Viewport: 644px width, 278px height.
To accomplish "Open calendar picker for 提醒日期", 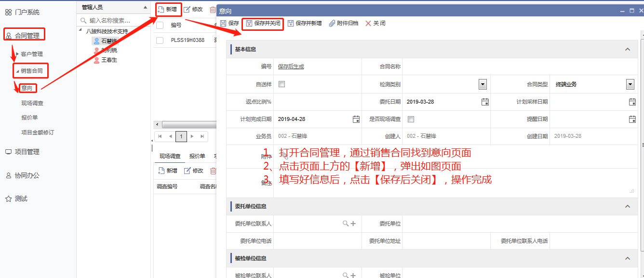I will pos(632,119).
